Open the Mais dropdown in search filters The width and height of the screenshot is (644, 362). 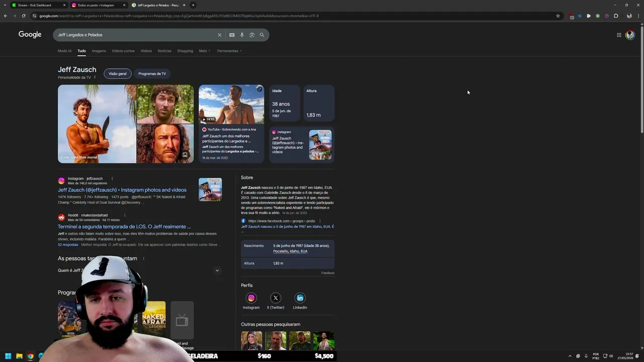coord(204,51)
